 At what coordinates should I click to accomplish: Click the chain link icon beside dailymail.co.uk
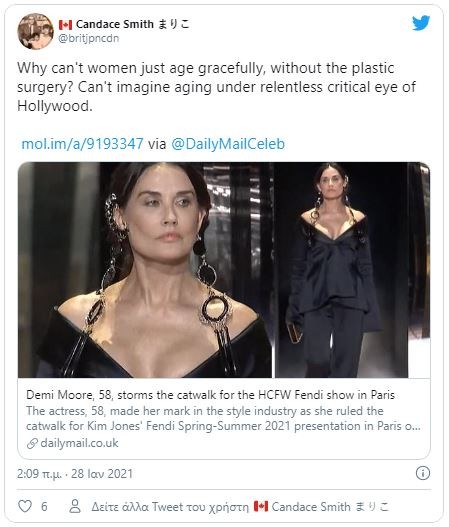pyautogui.click(x=32, y=444)
